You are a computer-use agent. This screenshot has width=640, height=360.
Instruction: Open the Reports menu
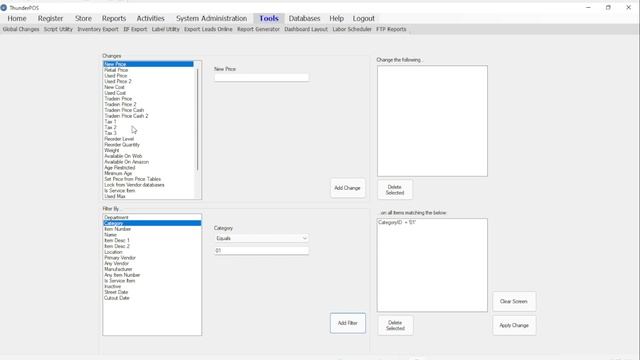(114, 18)
